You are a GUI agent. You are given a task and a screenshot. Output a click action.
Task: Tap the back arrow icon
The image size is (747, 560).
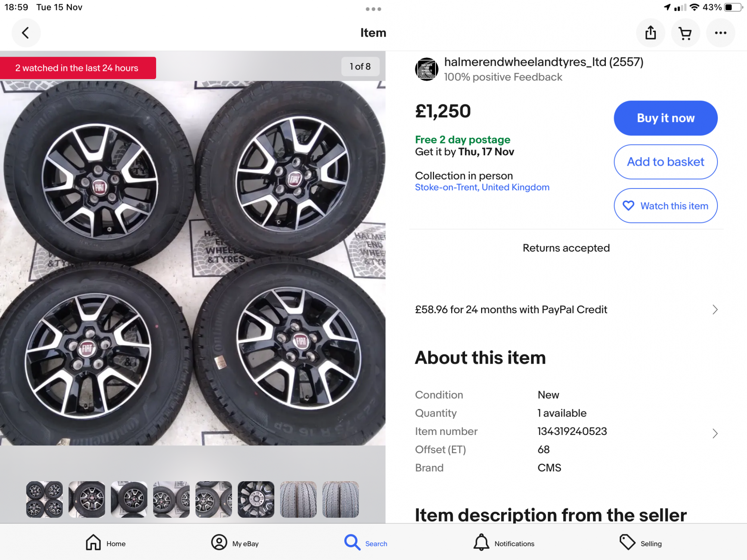(25, 33)
